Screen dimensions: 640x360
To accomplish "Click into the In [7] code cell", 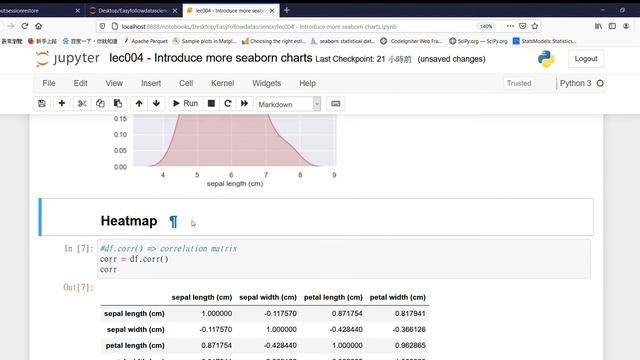I will coord(344,259).
